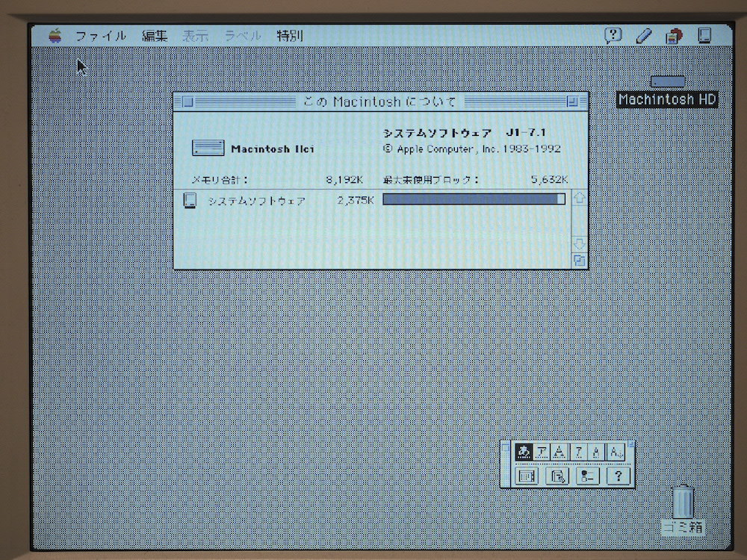
Task: Click the scroll up arrow in About window
Action: [x=580, y=198]
